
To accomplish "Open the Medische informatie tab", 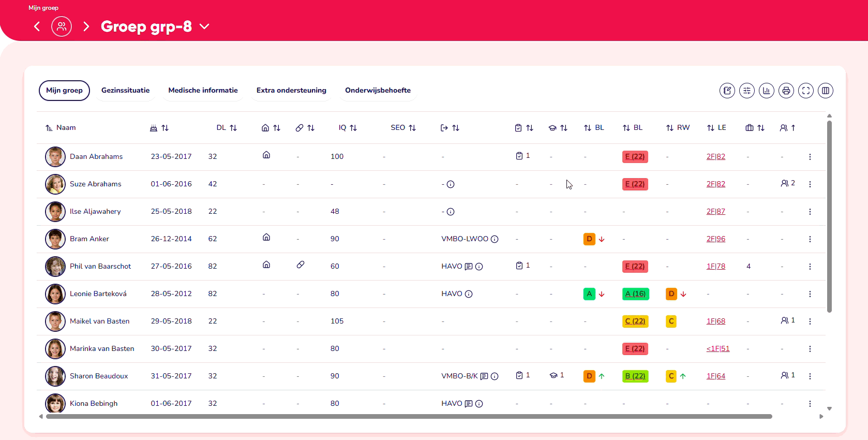I will click(x=203, y=90).
